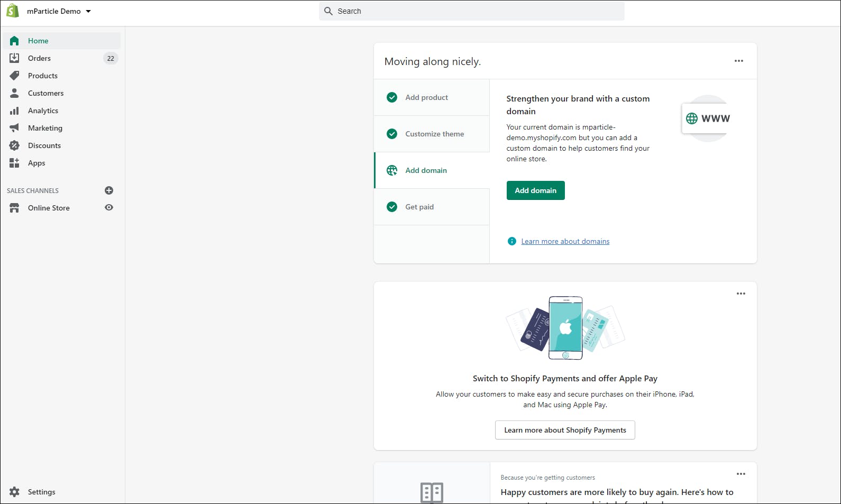
Task: Click the search magnifier icon
Action: (328, 11)
